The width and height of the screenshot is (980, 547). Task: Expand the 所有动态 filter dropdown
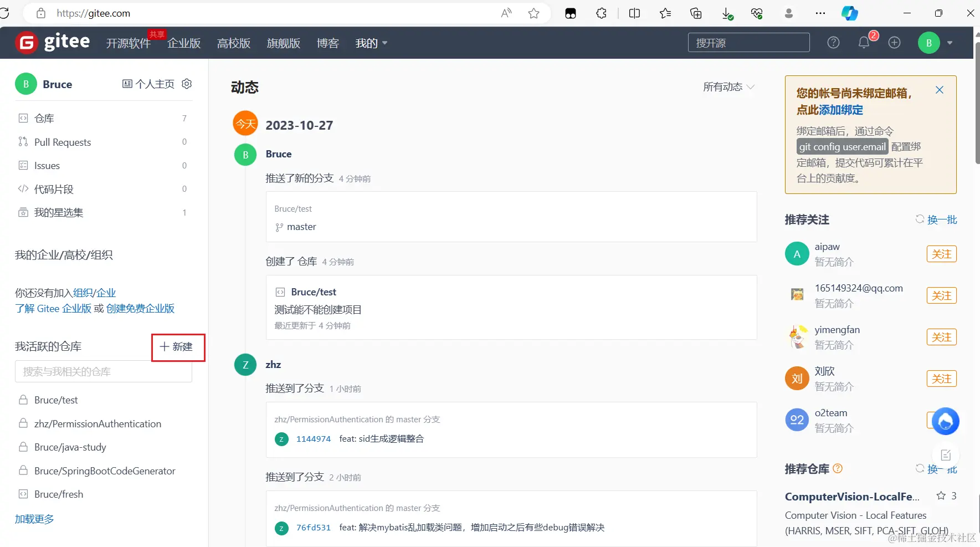point(728,87)
